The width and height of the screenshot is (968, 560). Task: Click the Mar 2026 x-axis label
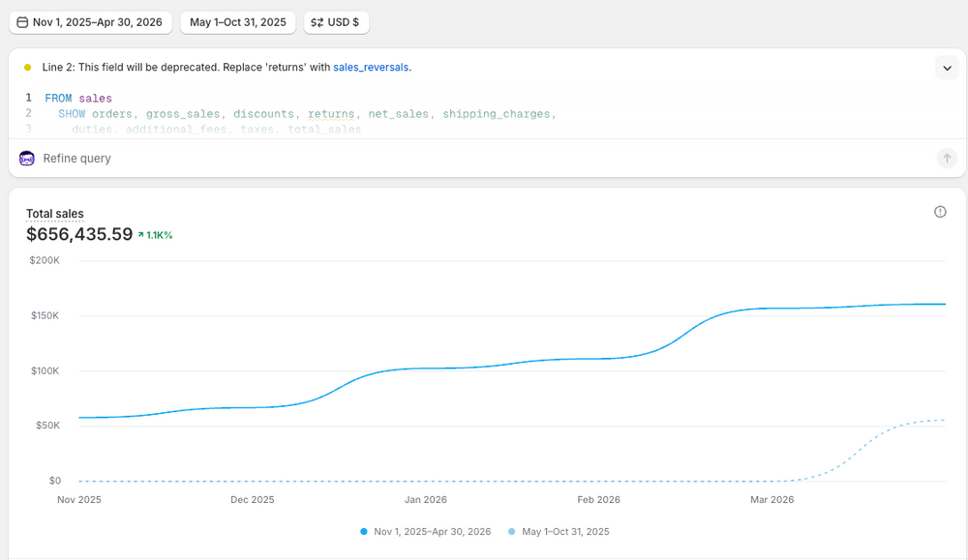point(772,500)
